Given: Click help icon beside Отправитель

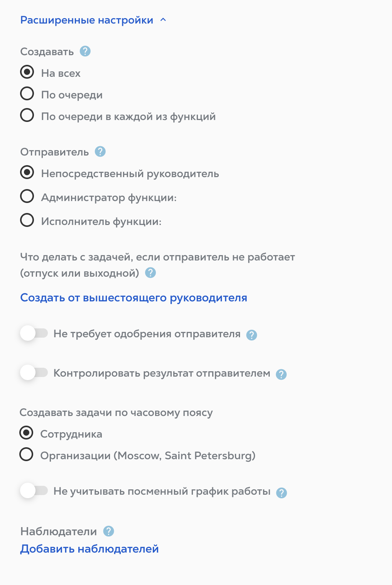Looking at the screenshot, I should [x=100, y=152].
